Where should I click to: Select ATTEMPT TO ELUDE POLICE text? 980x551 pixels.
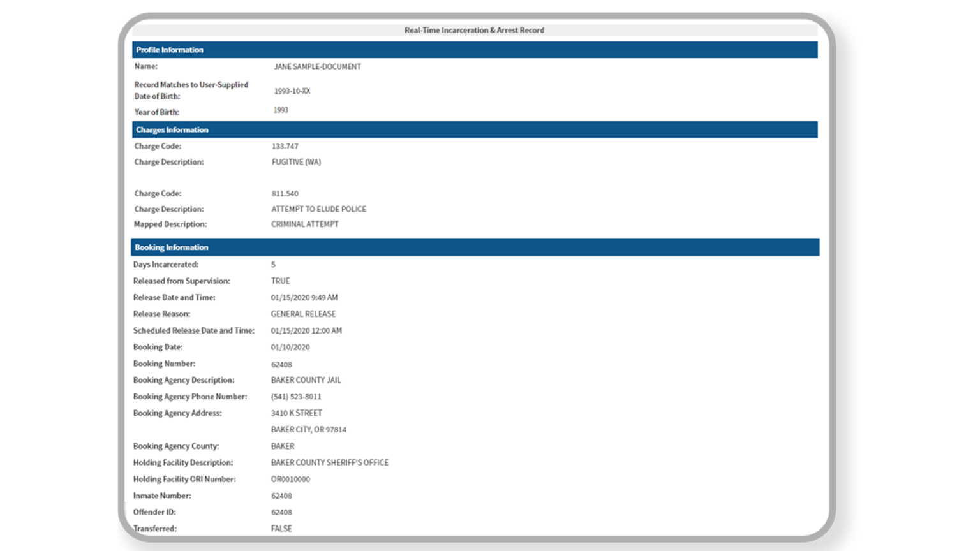(318, 209)
